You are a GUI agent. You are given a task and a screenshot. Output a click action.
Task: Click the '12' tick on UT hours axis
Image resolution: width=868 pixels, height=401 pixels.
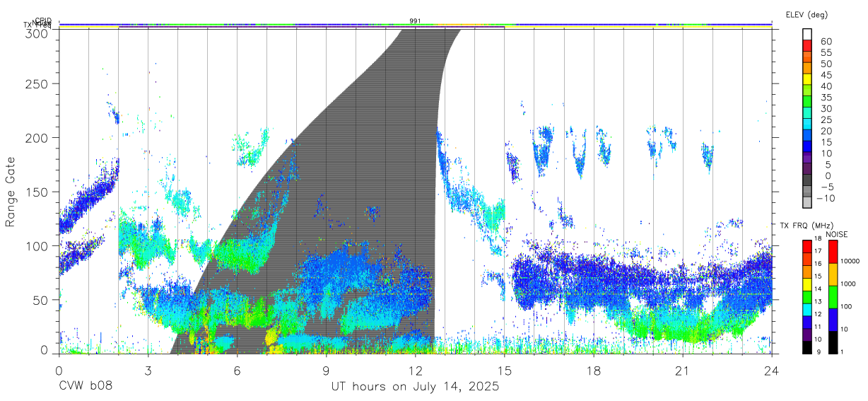416,371
